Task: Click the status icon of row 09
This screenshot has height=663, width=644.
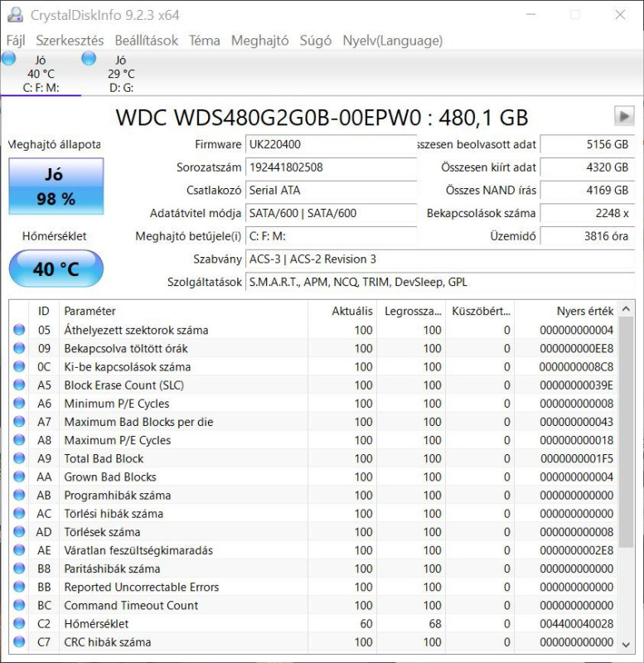Action: click(x=19, y=348)
